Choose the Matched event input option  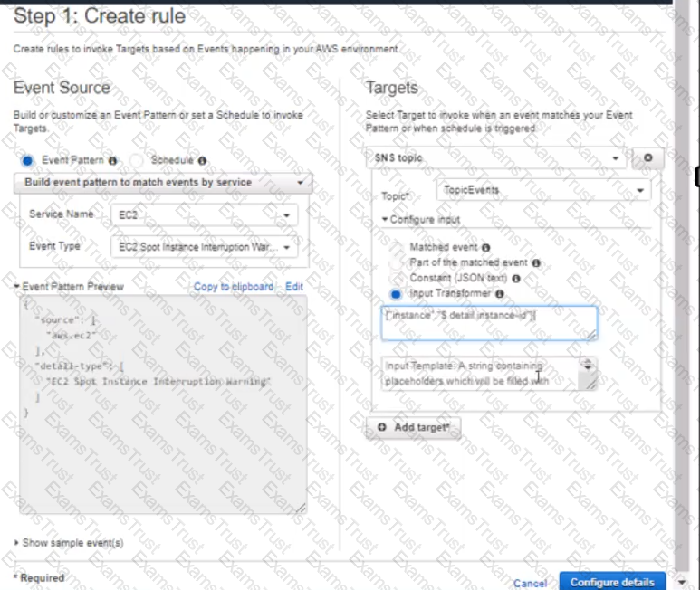[x=395, y=247]
